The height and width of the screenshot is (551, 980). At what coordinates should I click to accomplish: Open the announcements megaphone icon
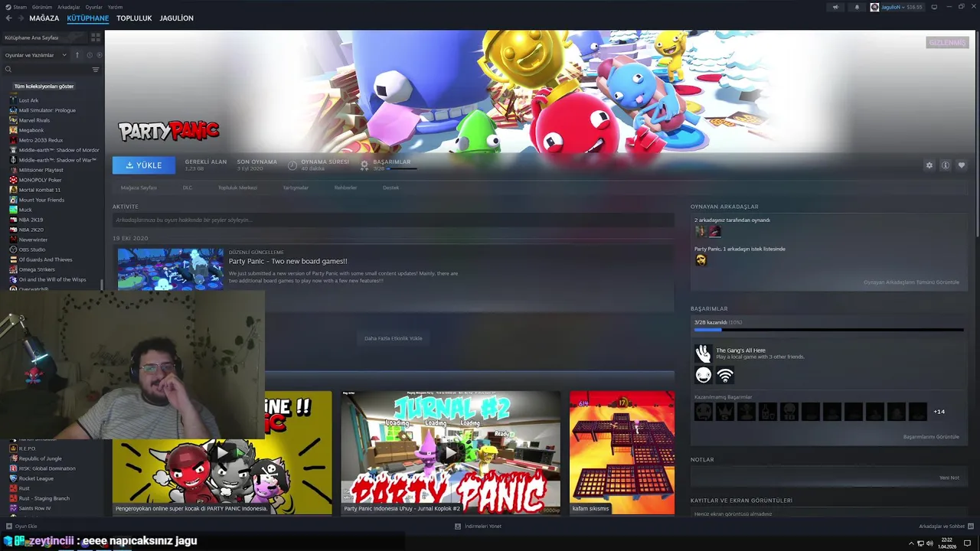tap(835, 7)
